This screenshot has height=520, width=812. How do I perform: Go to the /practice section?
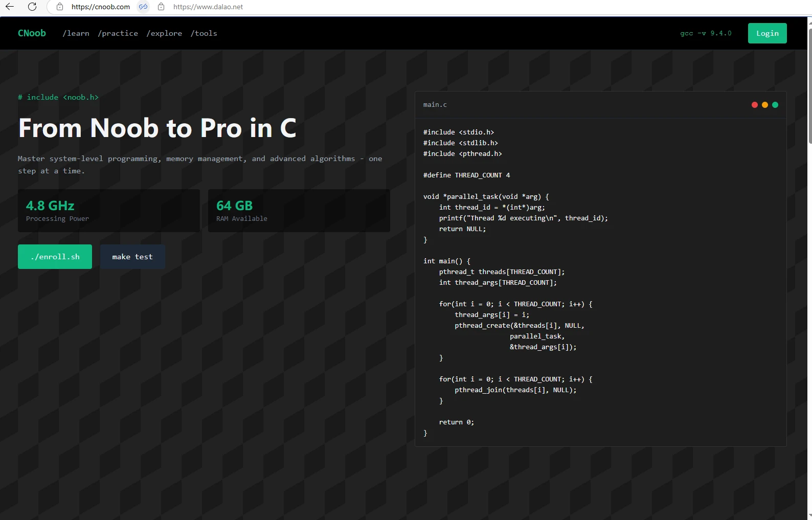tap(118, 33)
